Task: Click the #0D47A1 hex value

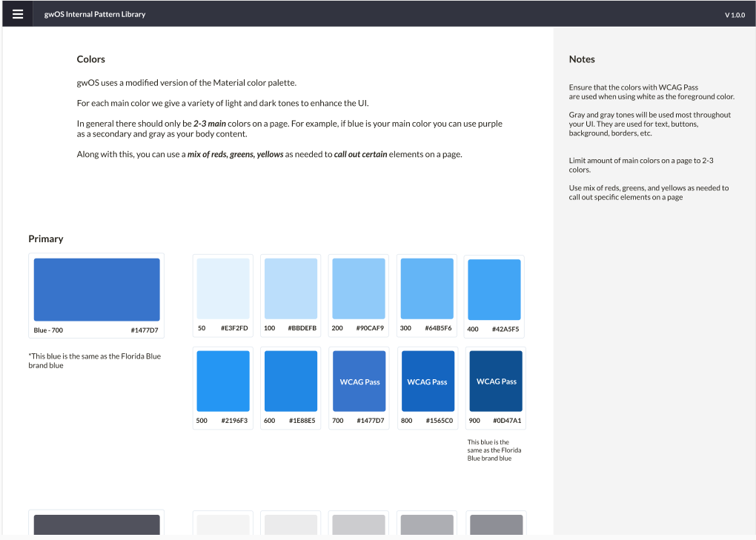Action: (507, 421)
